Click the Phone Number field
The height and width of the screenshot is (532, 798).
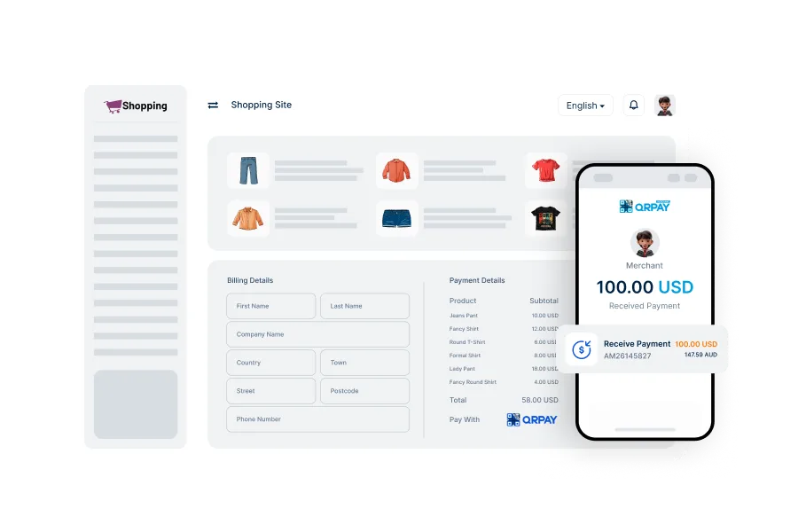coord(317,419)
